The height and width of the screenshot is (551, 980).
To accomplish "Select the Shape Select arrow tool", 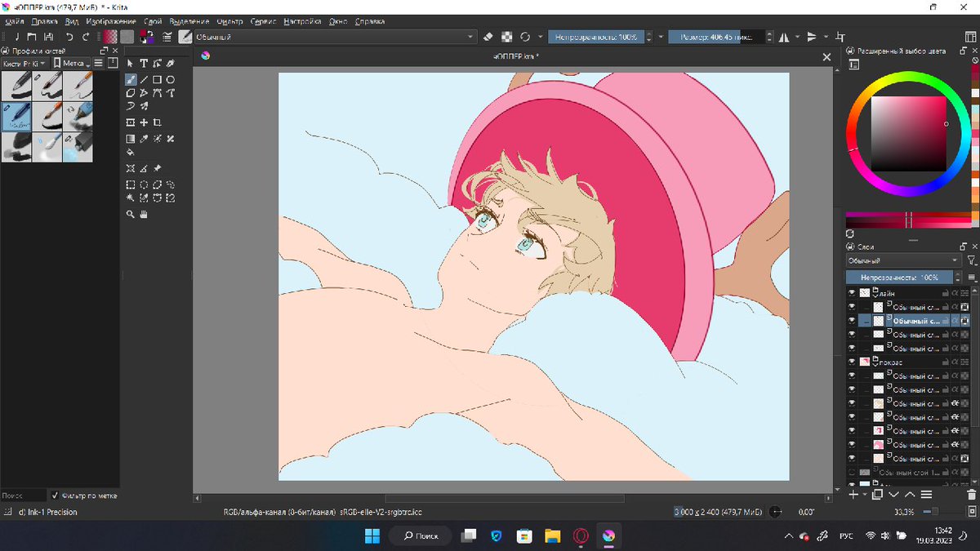I will pos(130,63).
